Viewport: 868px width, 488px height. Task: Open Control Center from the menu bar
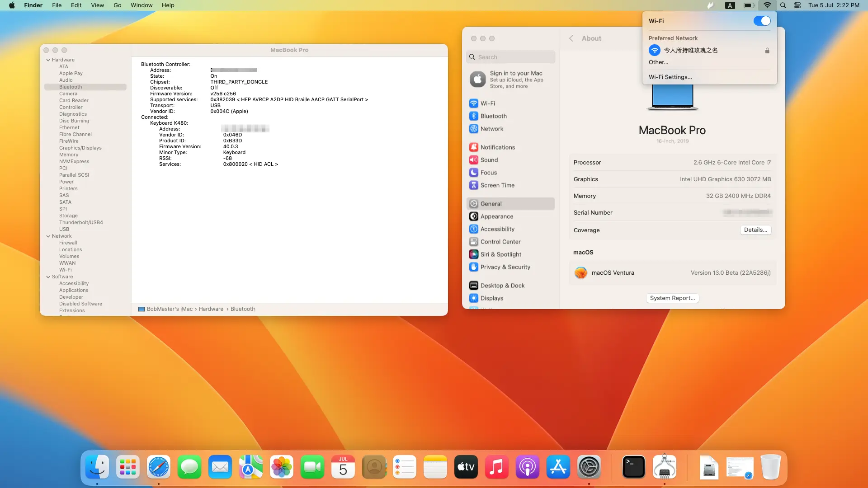pyautogui.click(x=797, y=5)
